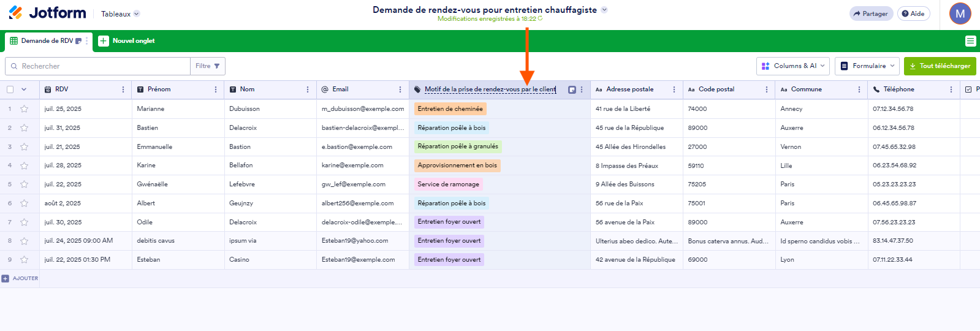
Task: Expand the Tableaux dropdown
Action: (120, 13)
